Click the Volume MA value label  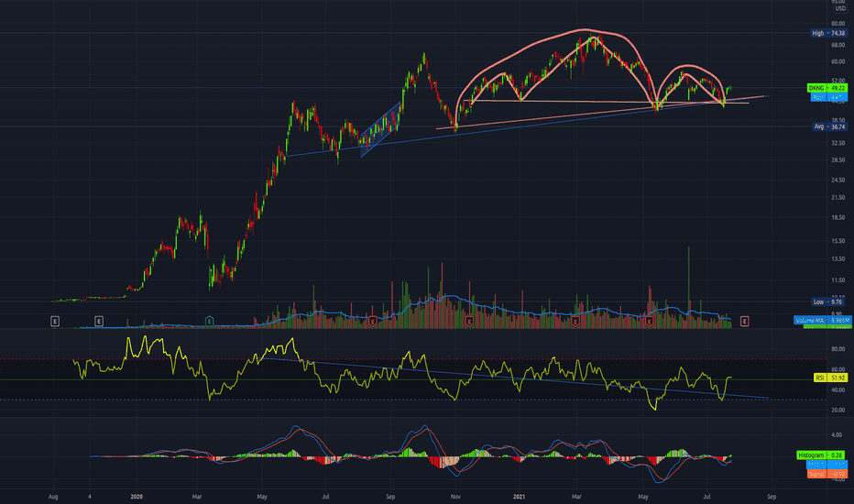tap(823, 321)
